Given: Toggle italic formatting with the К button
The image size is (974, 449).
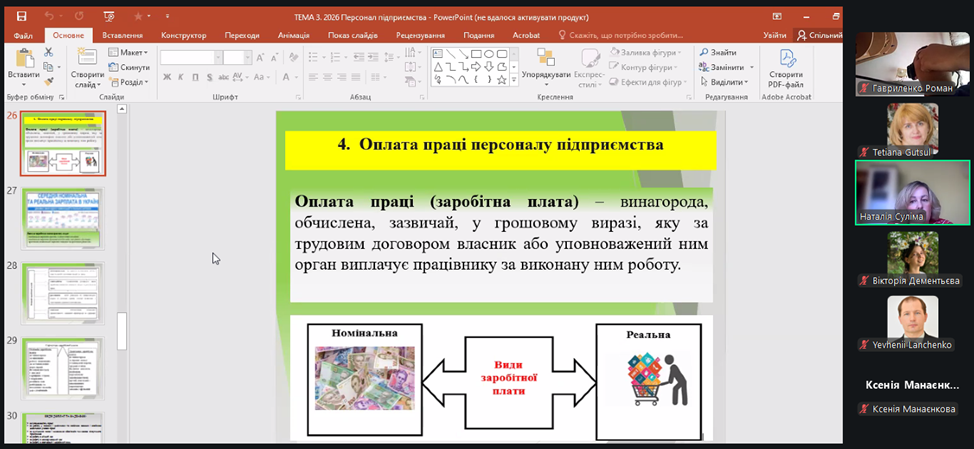Looking at the screenshot, I should point(181,78).
